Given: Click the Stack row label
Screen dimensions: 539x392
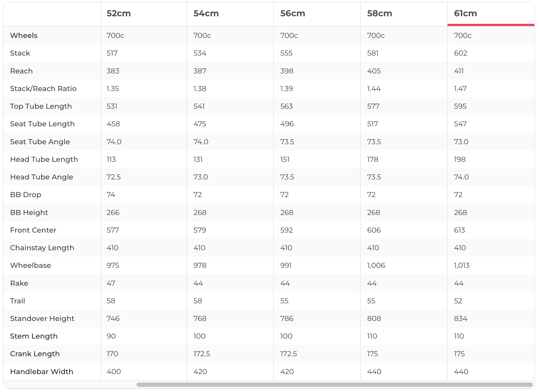Looking at the screenshot, I should click(20, 53).
